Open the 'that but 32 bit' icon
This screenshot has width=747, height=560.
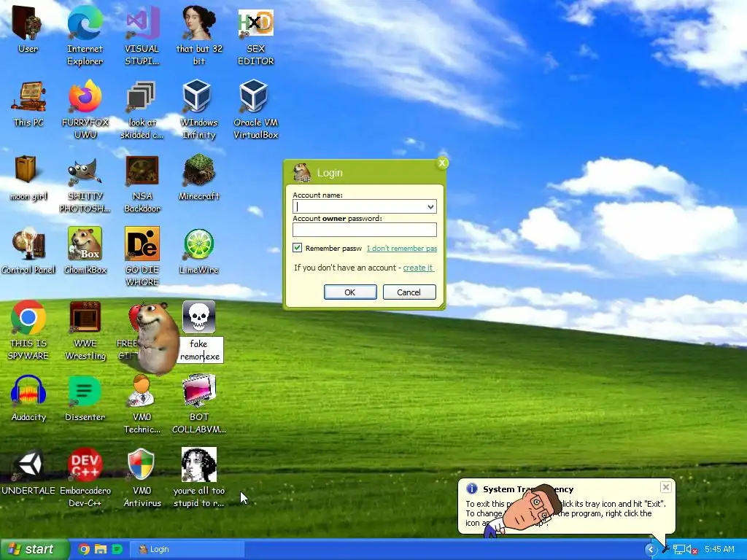[x=199, y=23]
